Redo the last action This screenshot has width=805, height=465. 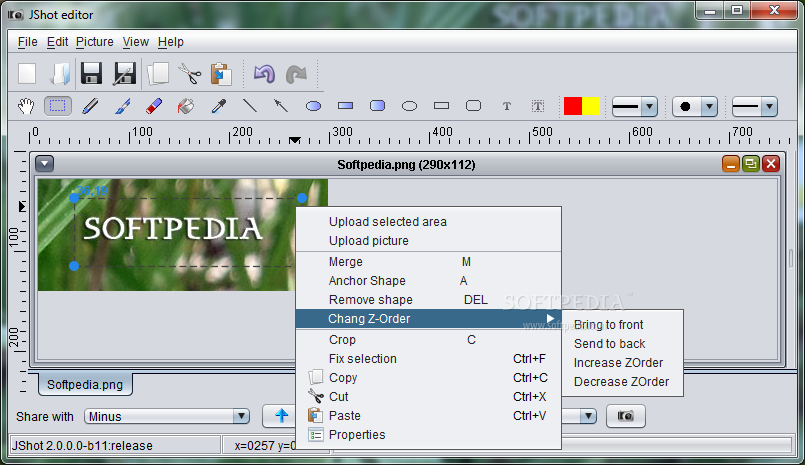(x=296, y=74)
